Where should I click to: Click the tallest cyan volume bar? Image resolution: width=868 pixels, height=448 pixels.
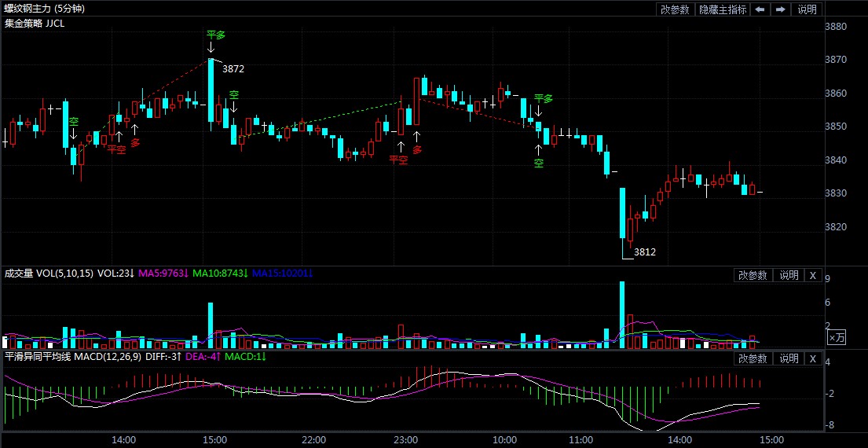(622, 315)
